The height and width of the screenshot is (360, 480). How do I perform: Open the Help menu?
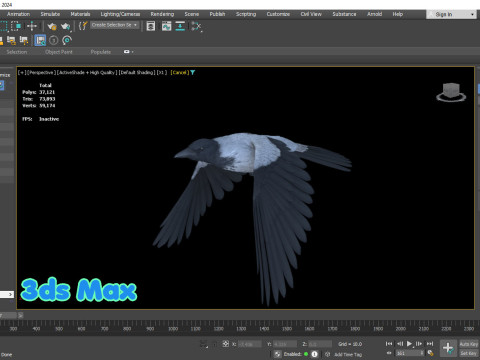[398, 14]
